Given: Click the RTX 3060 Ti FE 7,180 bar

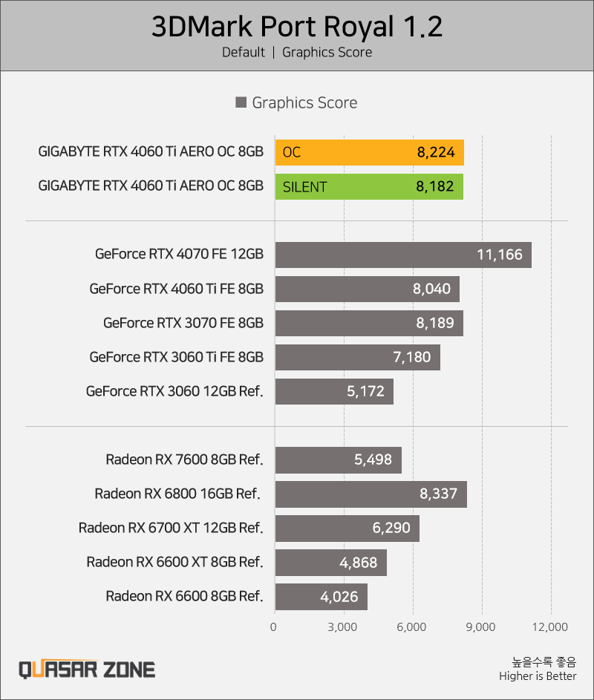Looking at the screenshot, I should click(x=357, y=357).
